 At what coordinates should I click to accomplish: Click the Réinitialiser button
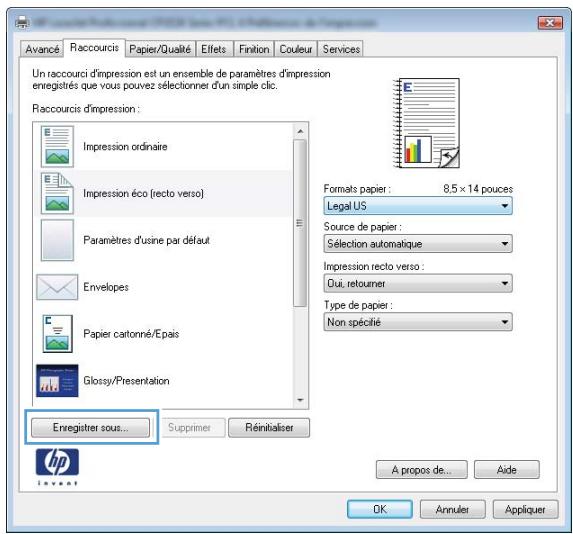pyautogui.click(x=269, y=427)
